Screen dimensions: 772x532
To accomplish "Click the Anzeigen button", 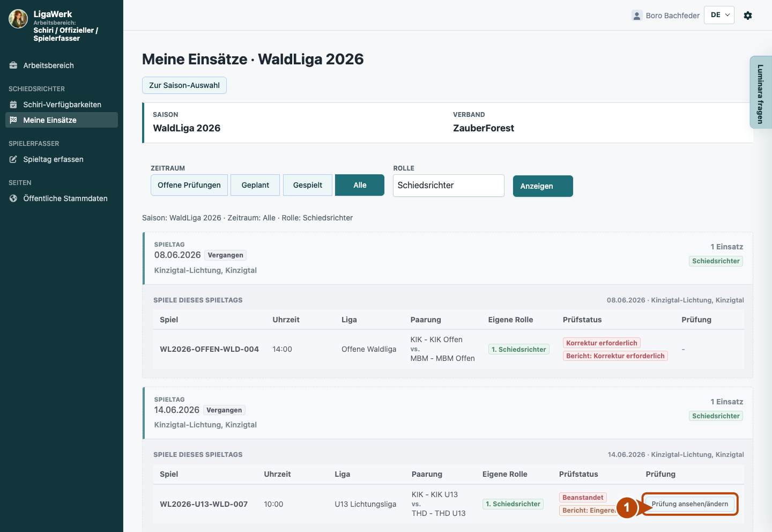I will point(543,186).
